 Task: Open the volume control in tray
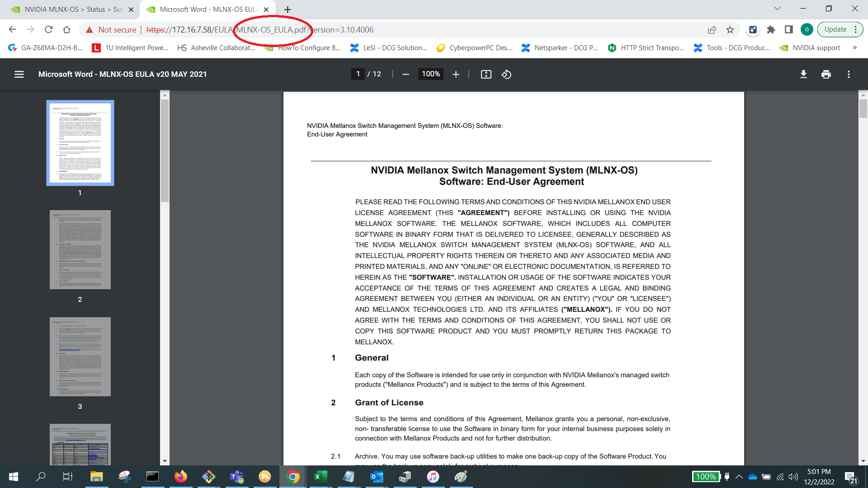click(793, 477)
